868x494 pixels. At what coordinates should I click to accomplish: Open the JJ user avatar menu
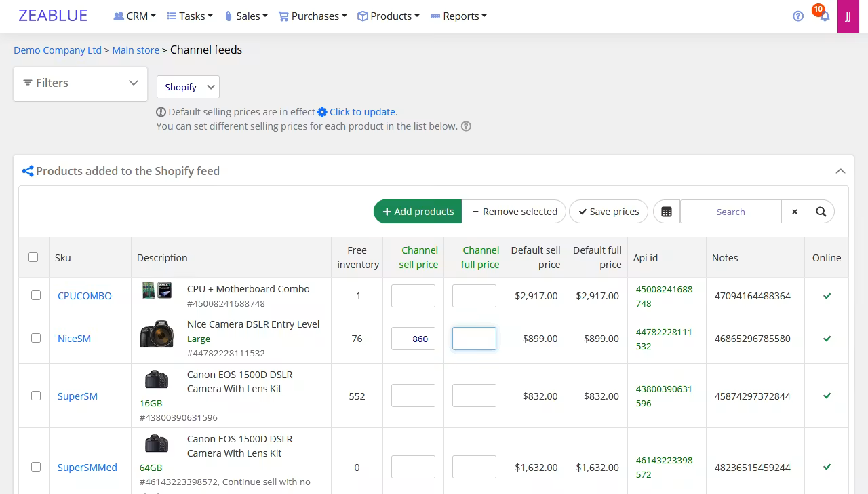click(x=848, y=16)
